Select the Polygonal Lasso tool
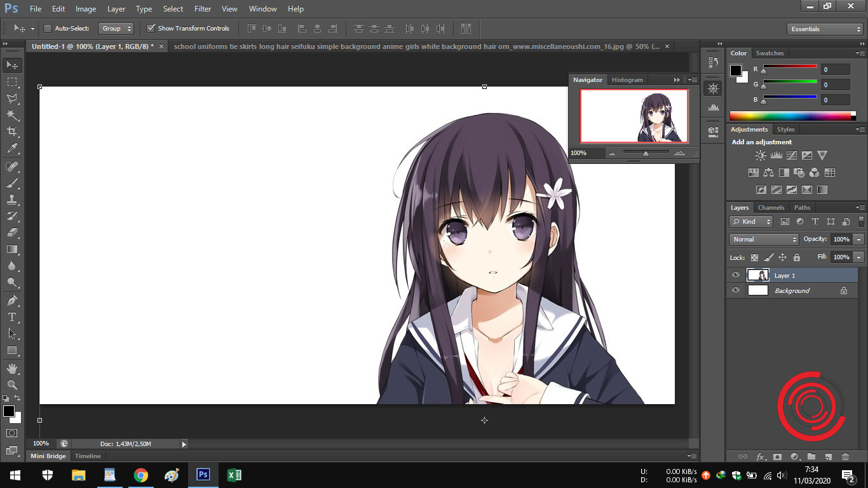 (x=12, y=98)
